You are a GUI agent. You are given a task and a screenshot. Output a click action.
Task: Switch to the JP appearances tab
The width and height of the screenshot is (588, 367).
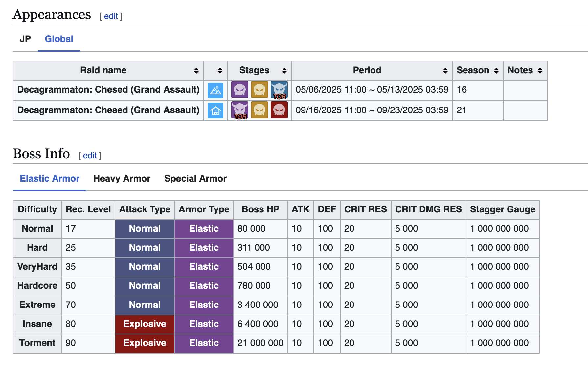(x=25, y=39)
